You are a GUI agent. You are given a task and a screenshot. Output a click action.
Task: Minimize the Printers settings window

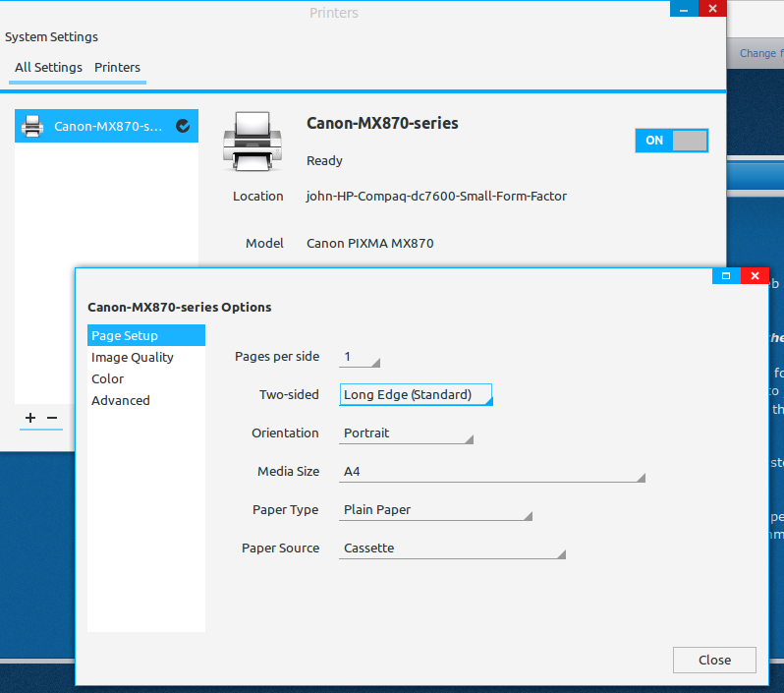(x=684, y=9)
